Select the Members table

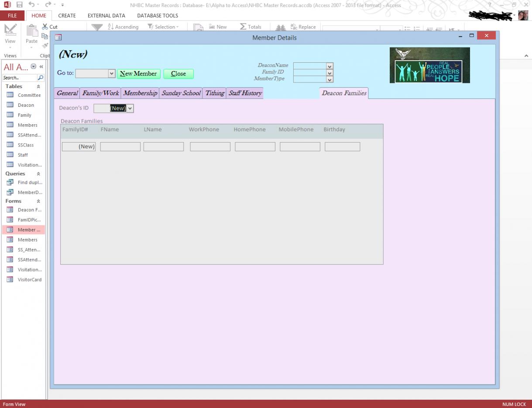(x=24, y=125)
